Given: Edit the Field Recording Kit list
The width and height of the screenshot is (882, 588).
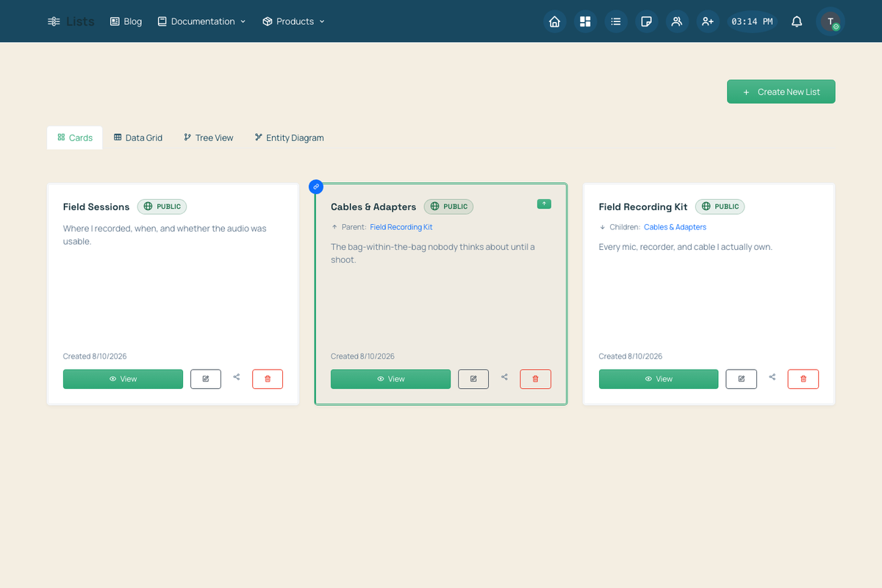Looking at the screenshot, I should click(x=741, y=379).
